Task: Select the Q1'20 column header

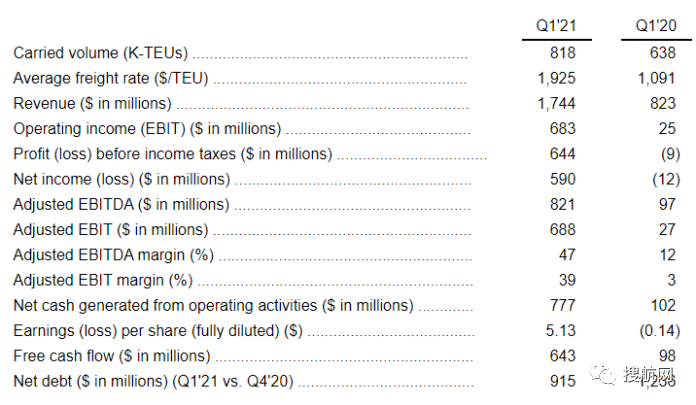Action: (x=655, y=26)
